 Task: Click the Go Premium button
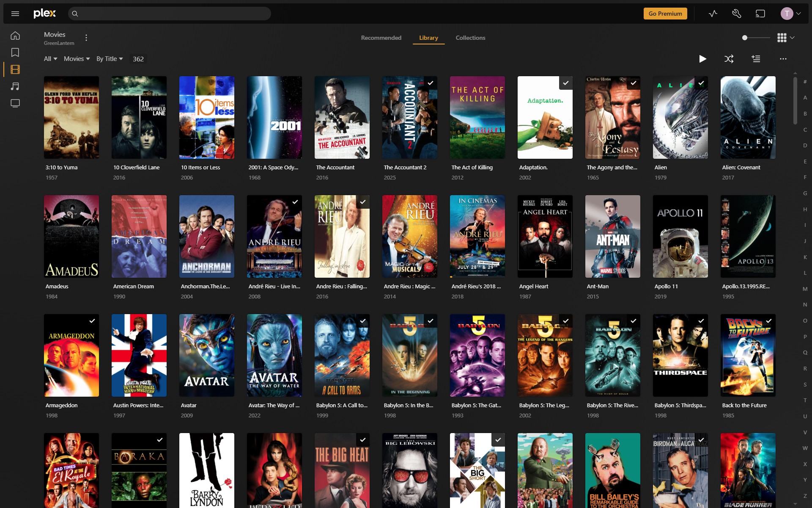665,14
